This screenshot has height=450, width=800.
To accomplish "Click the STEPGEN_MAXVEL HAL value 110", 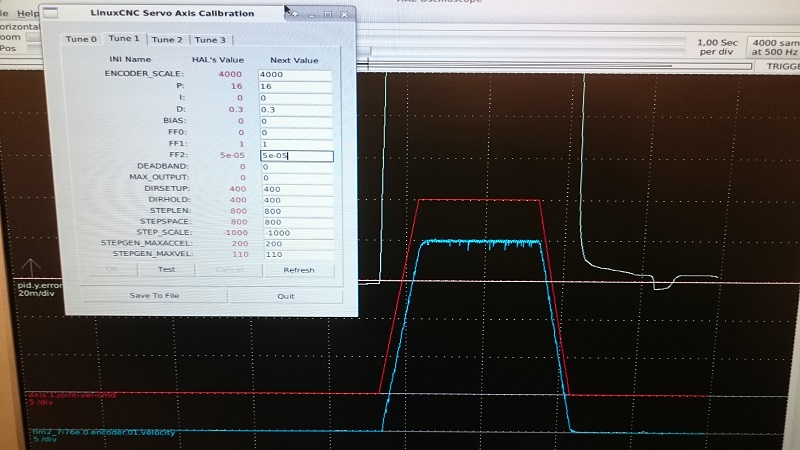I will 240,254.
